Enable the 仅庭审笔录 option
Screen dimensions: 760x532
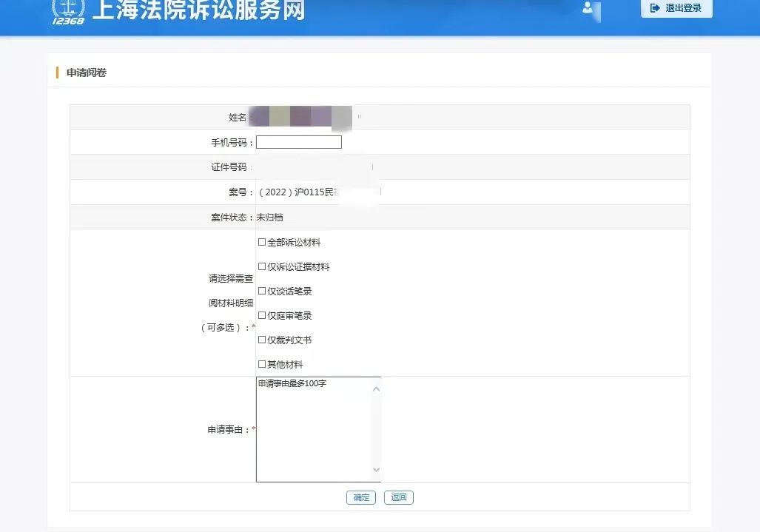262,315
